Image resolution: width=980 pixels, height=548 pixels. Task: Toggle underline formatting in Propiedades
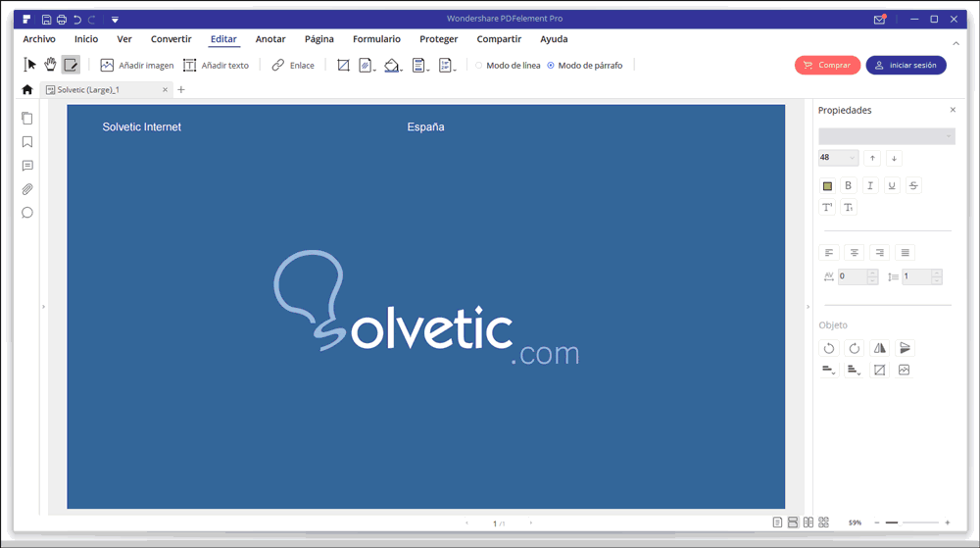[892, 185]
